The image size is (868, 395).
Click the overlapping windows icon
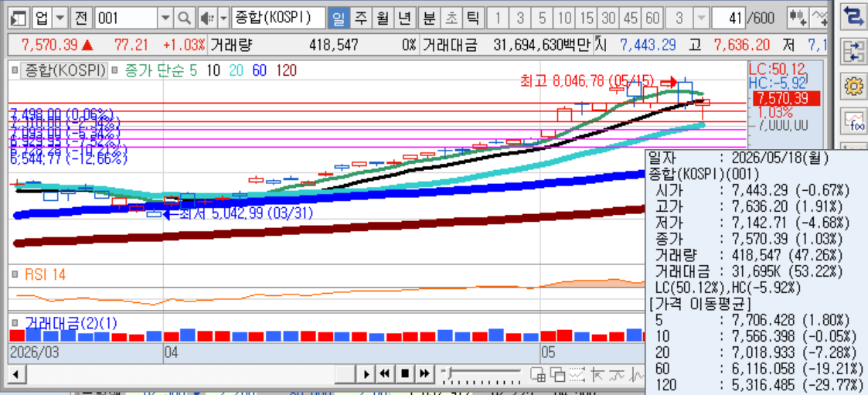tap(557, 374)
